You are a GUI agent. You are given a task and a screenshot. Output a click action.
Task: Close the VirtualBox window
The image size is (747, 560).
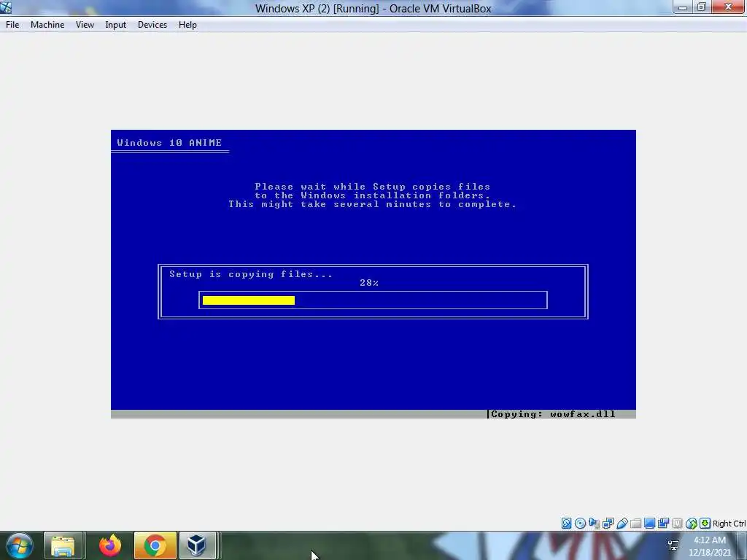(729, 7)
